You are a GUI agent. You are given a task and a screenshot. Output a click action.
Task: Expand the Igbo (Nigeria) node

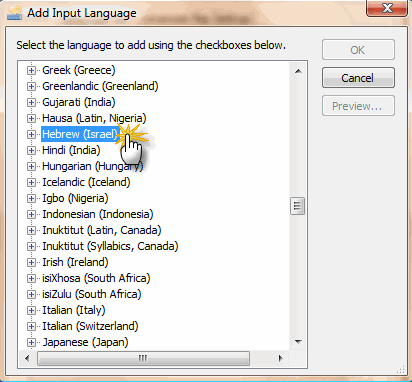(31, 198)
